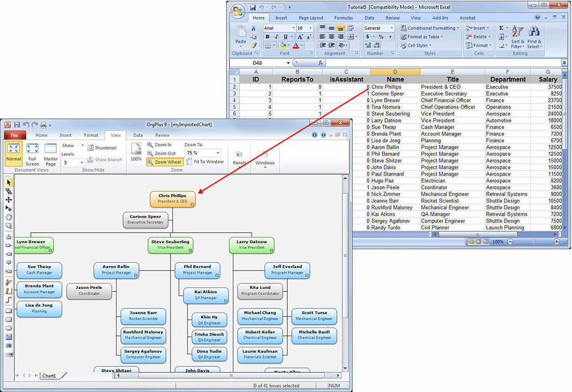Click the OrgPlus Undo icon

click(x=26, y=125)
